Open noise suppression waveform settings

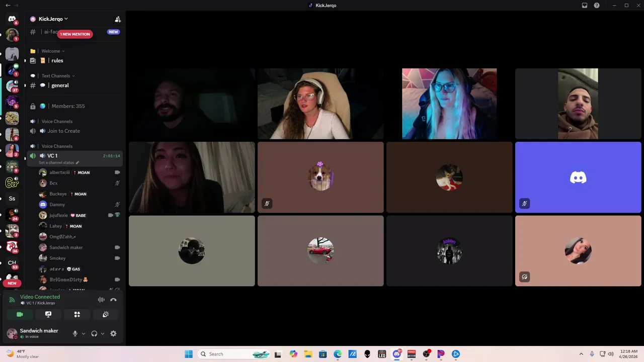(x=101, y=300)
